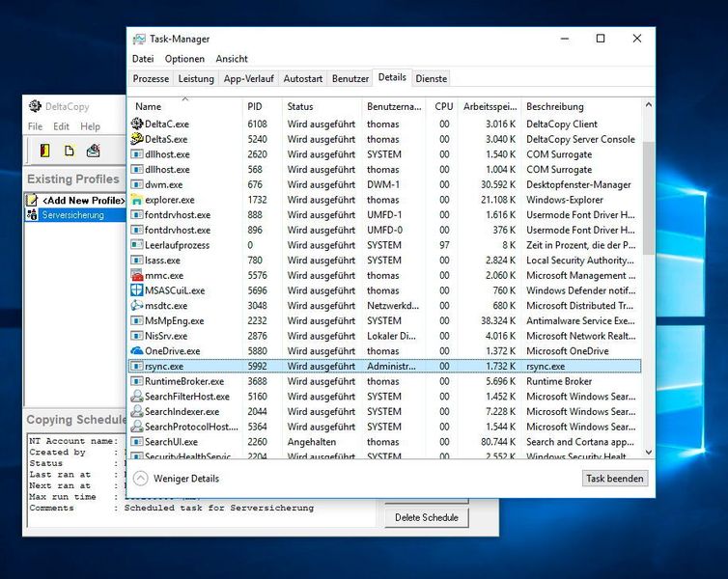Switch to the Leistung tab

pos(196,79)
